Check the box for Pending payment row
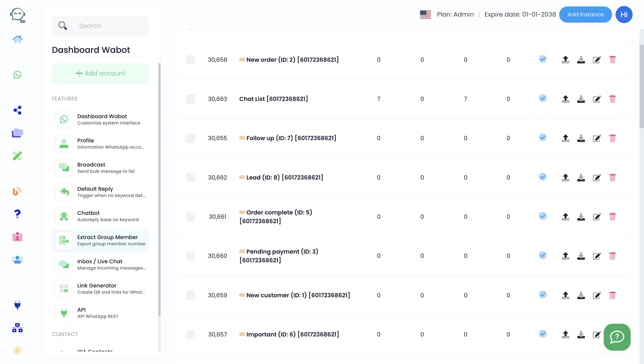Image resolution: width=644 pixels, height=364 pixels. (191, 256)
